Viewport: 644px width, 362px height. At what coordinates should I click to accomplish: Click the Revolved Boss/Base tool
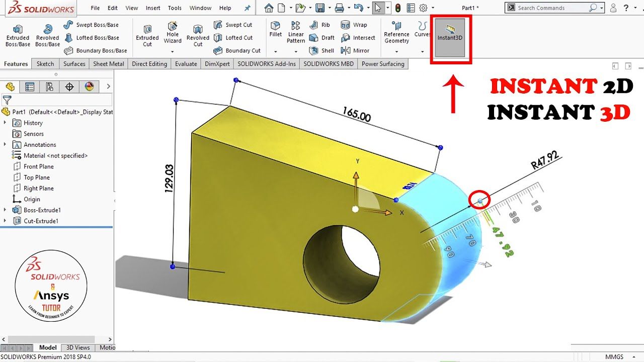47,35
